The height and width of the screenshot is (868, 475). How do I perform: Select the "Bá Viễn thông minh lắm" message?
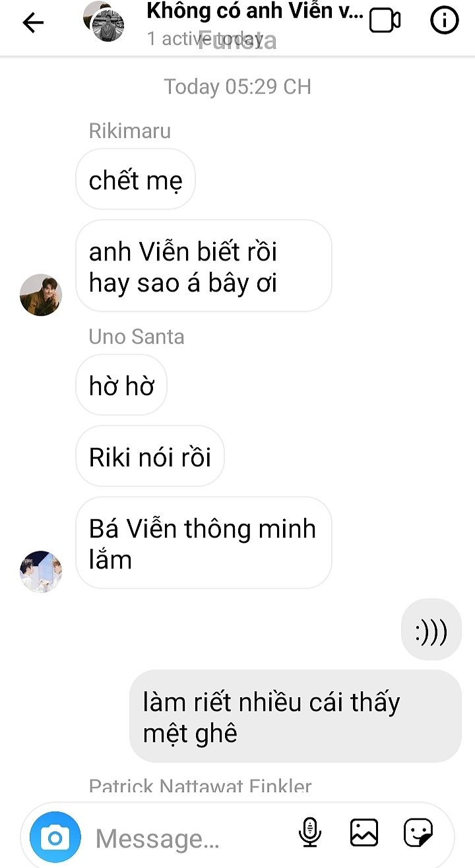coord(203,543)
